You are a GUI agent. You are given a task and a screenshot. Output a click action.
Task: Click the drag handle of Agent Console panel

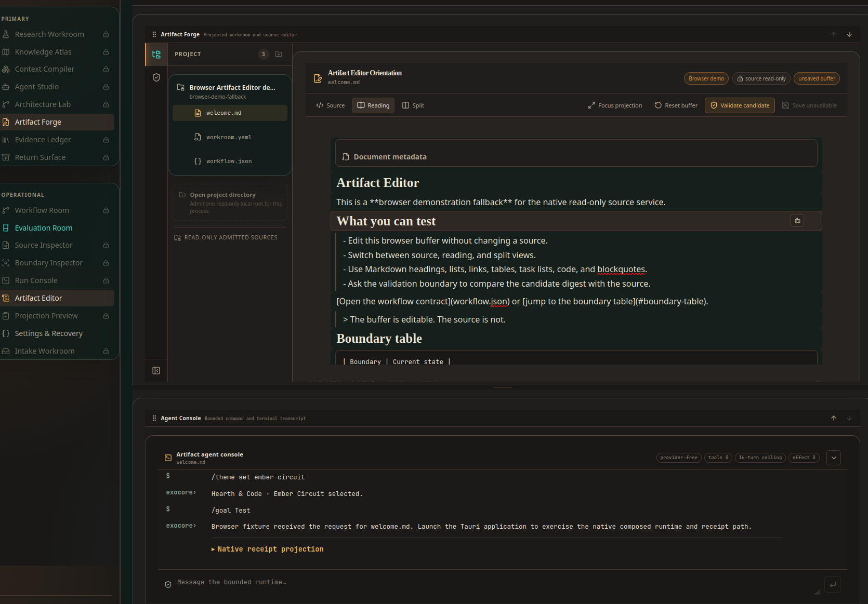pyautogui.click(x=154, y=418)
